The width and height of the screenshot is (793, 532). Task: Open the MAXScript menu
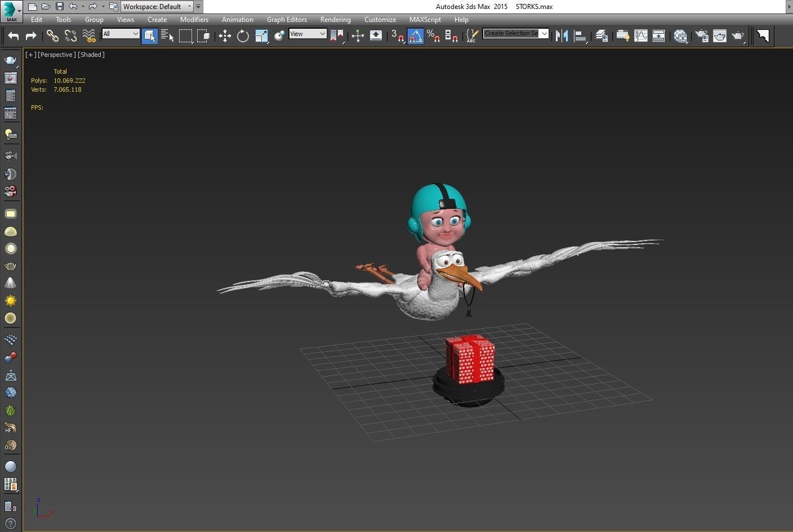[425, 19]
